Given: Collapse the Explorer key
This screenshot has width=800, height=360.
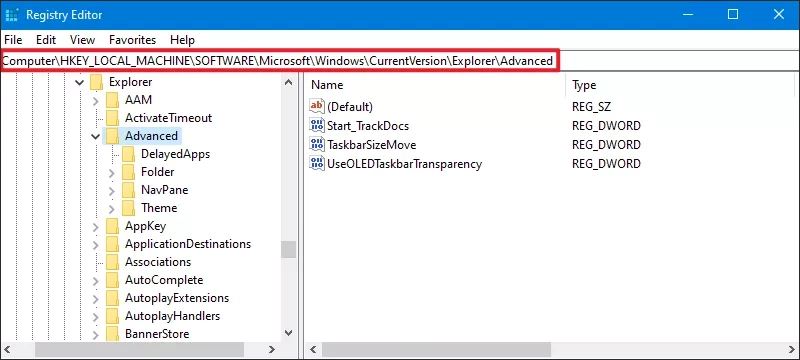Looking at the screenshot, I should click(x=79, y=82).
